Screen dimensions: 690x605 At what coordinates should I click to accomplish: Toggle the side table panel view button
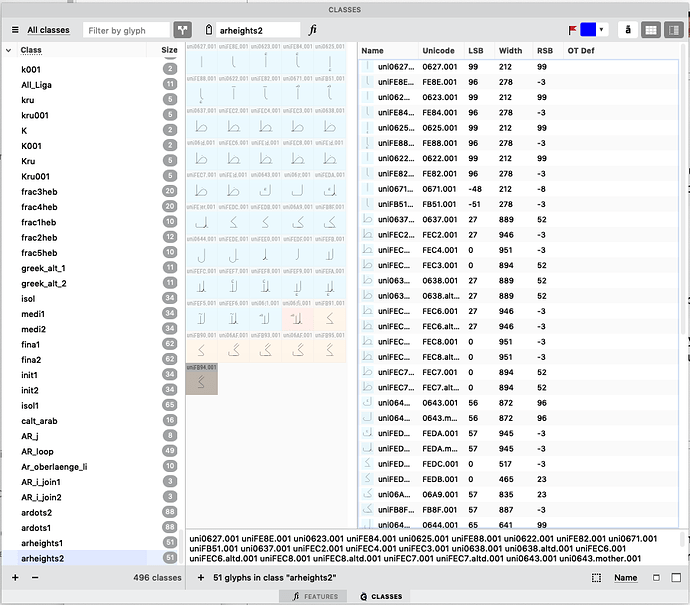pyautogui.click(x=674, y=30)
